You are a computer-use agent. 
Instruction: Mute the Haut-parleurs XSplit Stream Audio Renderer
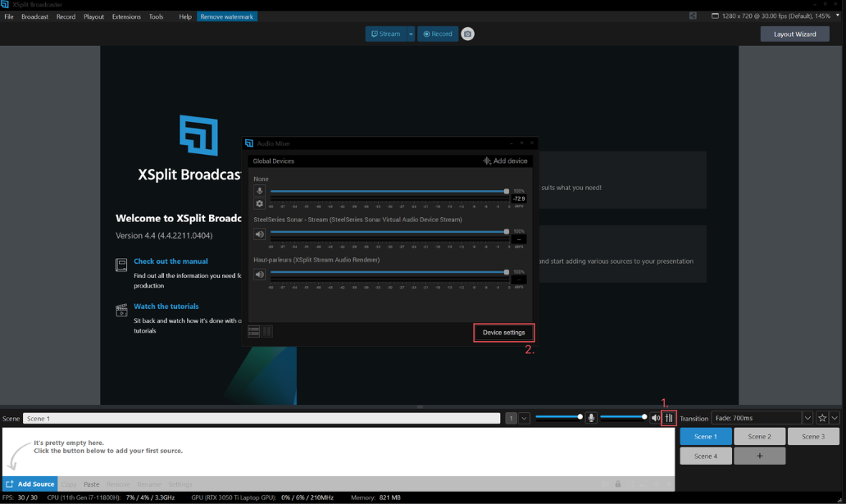[260, 275]
